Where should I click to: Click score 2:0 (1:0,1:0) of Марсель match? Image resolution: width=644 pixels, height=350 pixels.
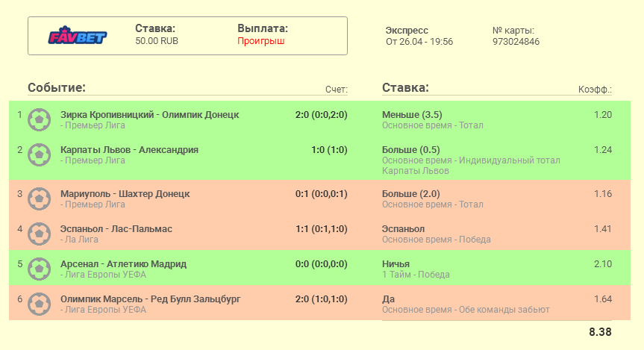[x=321, y=299]
